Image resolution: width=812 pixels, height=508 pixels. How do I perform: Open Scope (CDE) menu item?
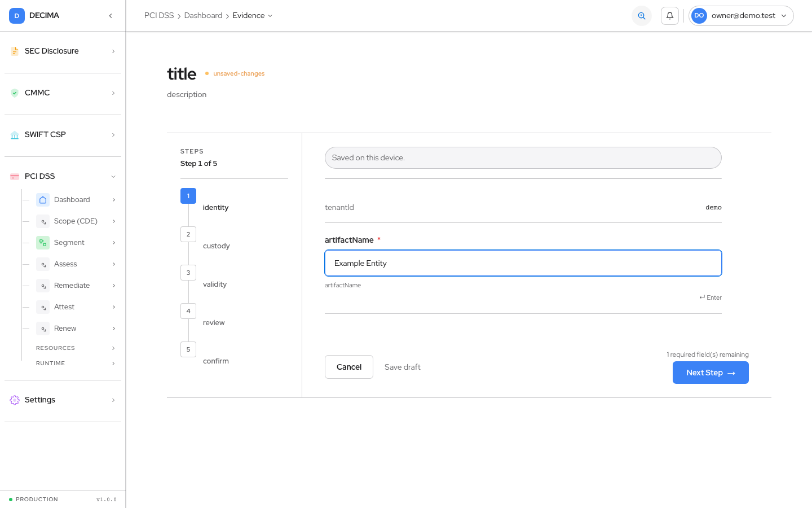tap(76, 221)
